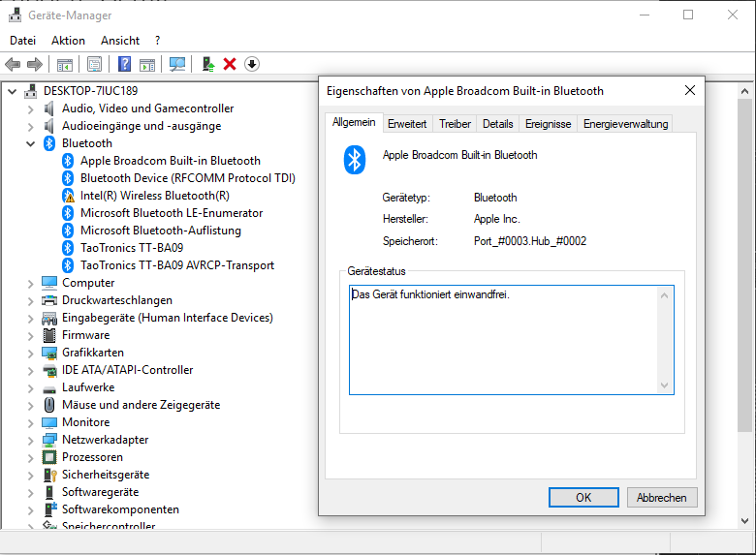Switch to the Ereignisse tab
This screenshot has width=756, height=555.
click(549, 124)
